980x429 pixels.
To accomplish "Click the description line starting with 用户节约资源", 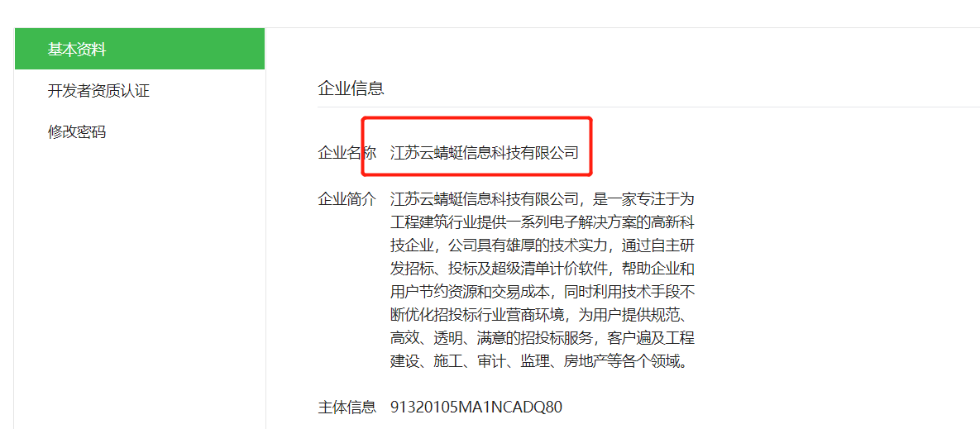I will click(542, 292).
